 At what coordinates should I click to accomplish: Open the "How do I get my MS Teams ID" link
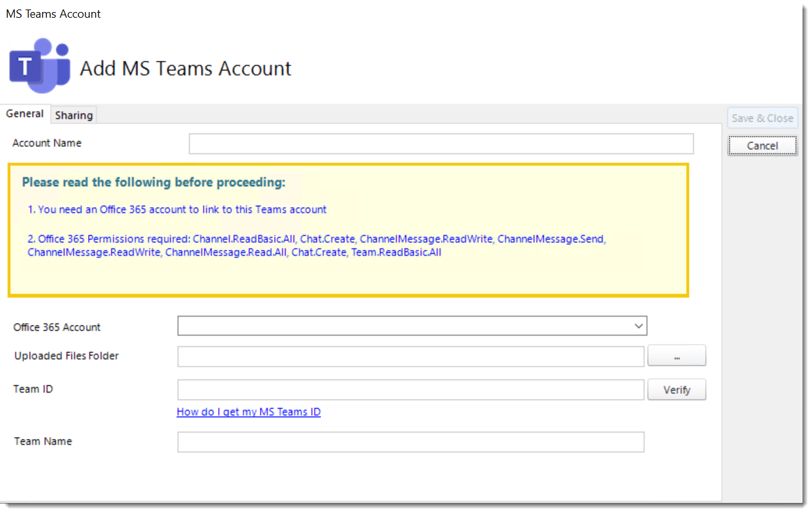click(x=248, y=412)
